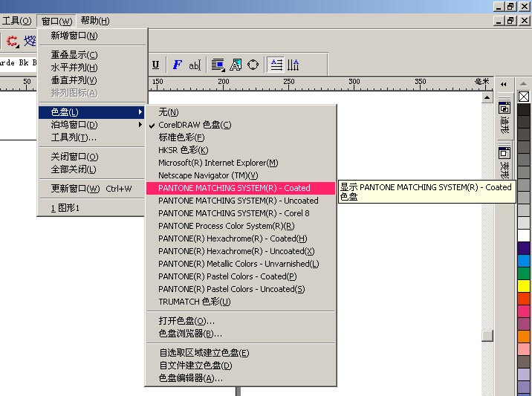Select 重叠显示(C) cascade option
The width and height of the screenshot is (532, 396).
92,55
